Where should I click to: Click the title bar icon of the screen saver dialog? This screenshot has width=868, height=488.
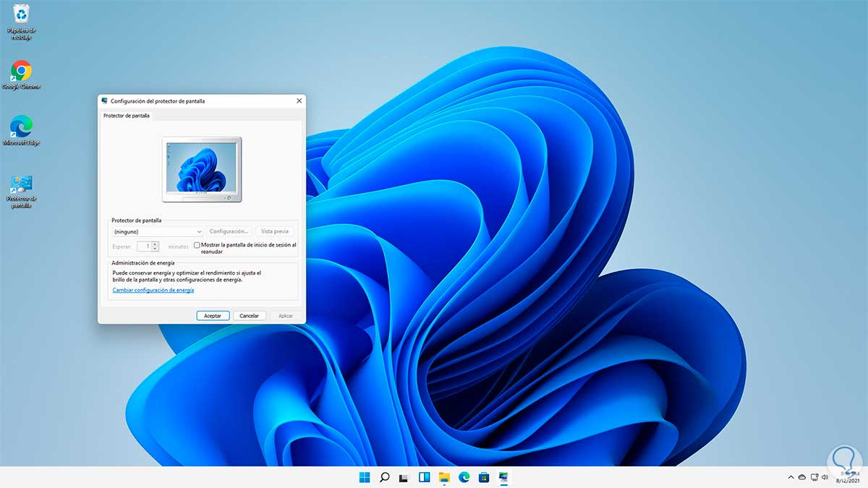(105, 101)
